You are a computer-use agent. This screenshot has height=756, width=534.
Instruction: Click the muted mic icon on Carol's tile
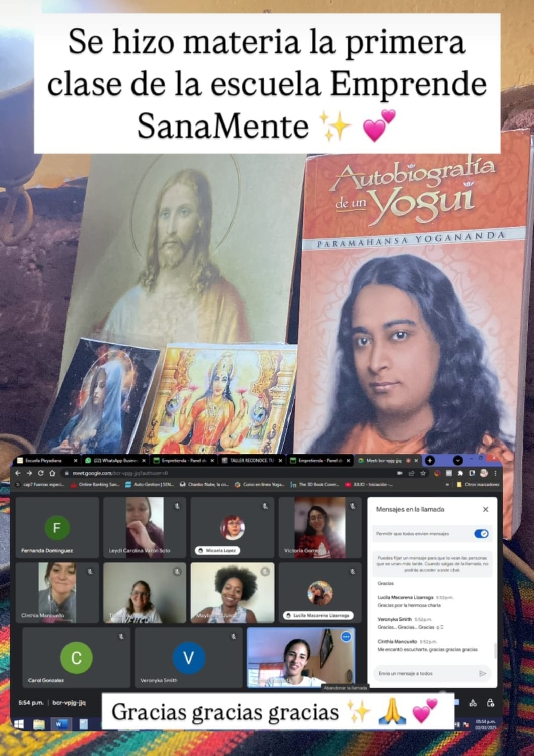[121, 637]
